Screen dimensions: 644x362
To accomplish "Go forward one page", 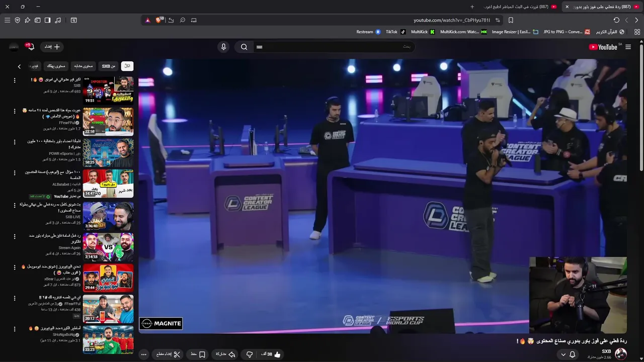I will coord(626,20).
